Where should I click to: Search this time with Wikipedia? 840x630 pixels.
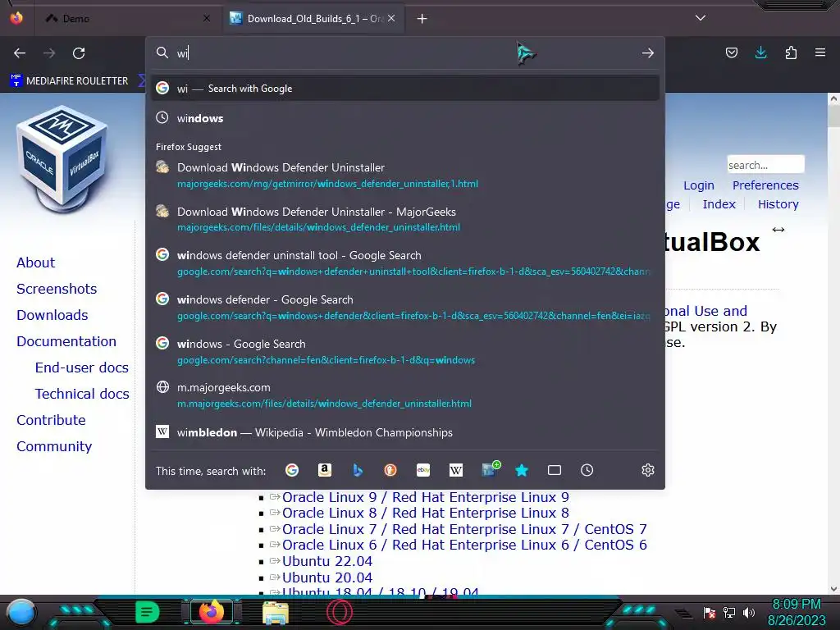(x=456, y=470)
